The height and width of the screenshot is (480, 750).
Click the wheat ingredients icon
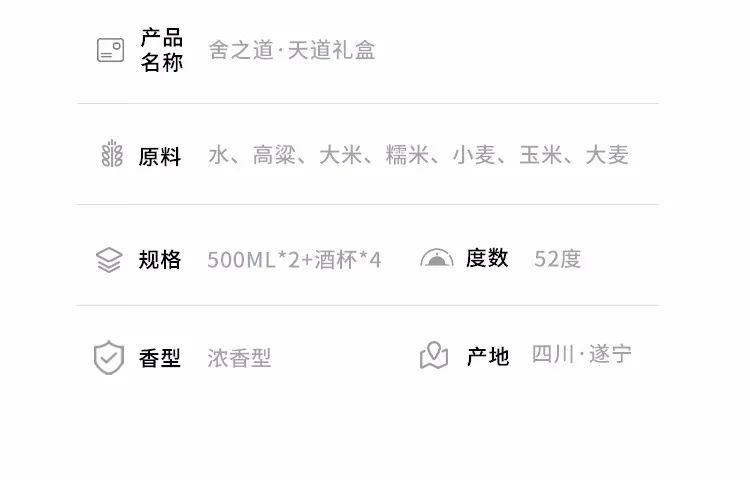pos(112,153)
